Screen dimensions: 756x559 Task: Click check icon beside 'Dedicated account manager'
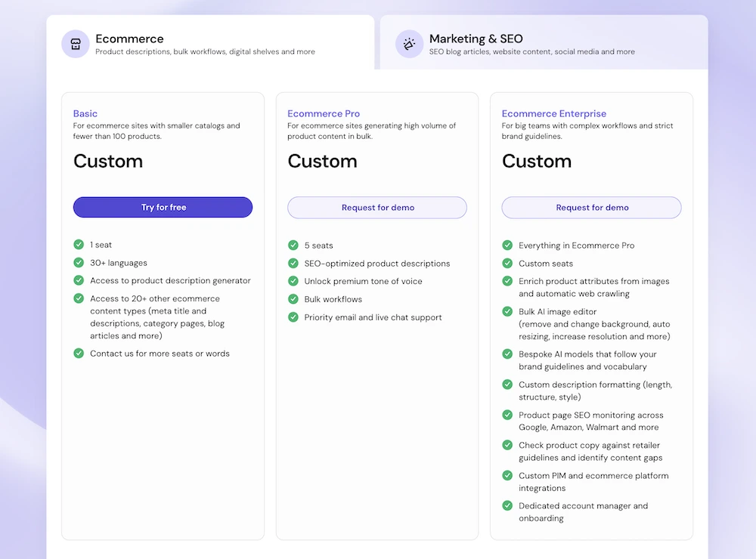507,505
